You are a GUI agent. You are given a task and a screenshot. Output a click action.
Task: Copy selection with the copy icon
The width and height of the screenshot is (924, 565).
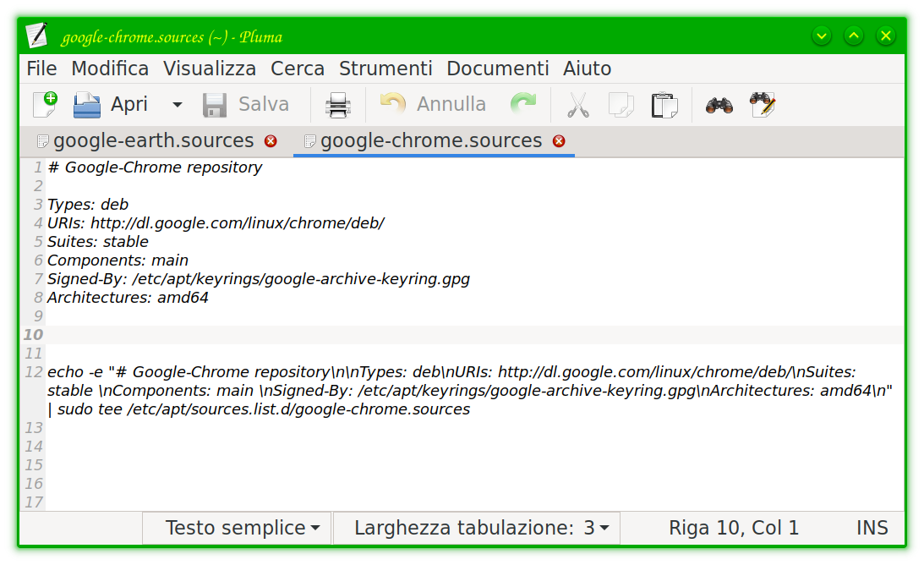(621, 105)
